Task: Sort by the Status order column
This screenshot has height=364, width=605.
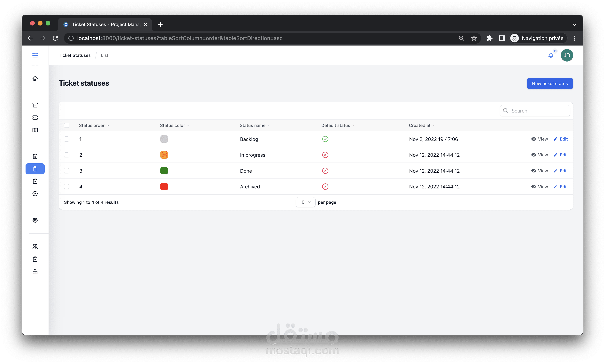Action: (x=94, y=125)
